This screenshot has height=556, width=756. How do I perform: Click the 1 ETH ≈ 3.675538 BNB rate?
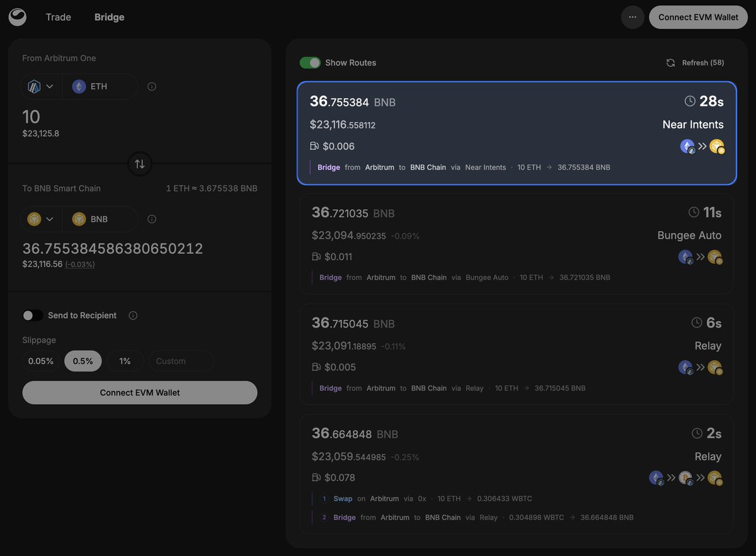pos(212,188)
